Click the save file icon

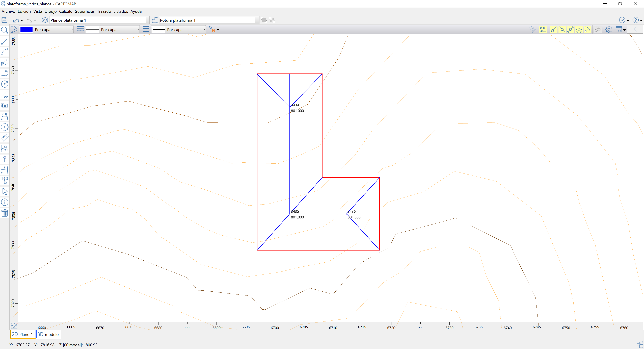[4, 20]
